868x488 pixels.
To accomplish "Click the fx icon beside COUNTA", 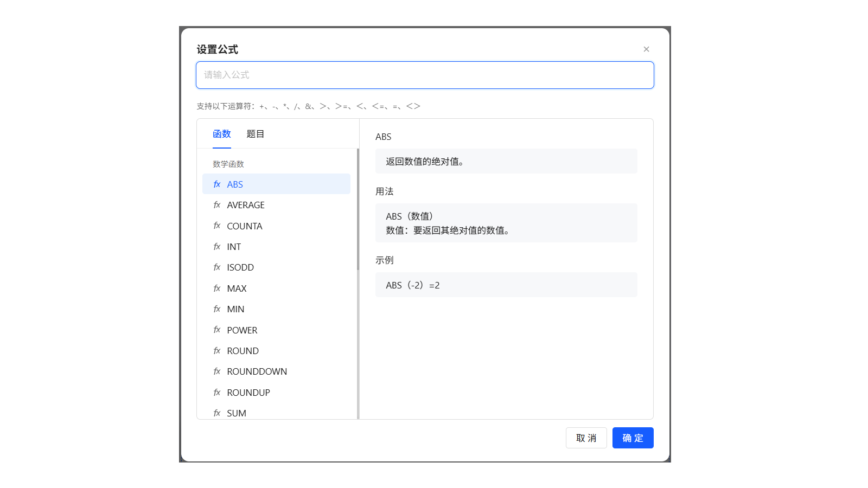I will 217,226.
